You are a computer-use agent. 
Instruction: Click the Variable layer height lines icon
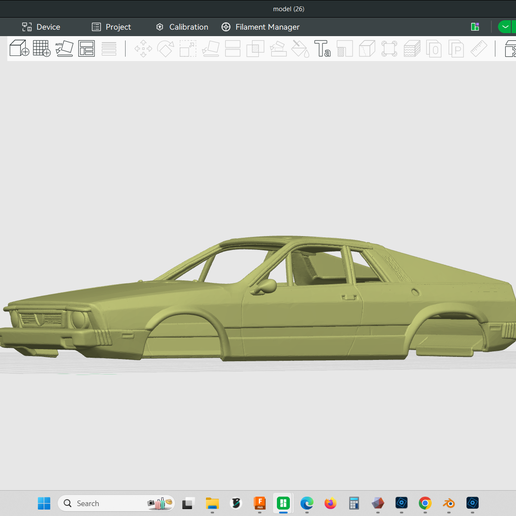tap(109, 49)
